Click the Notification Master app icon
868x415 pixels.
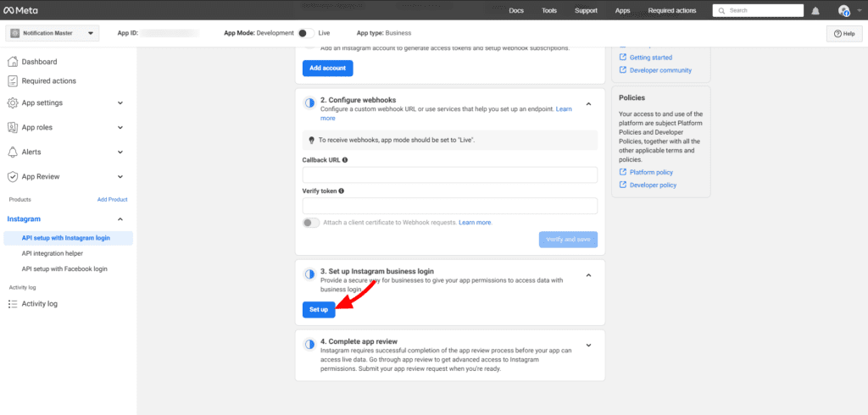[15, 33]
